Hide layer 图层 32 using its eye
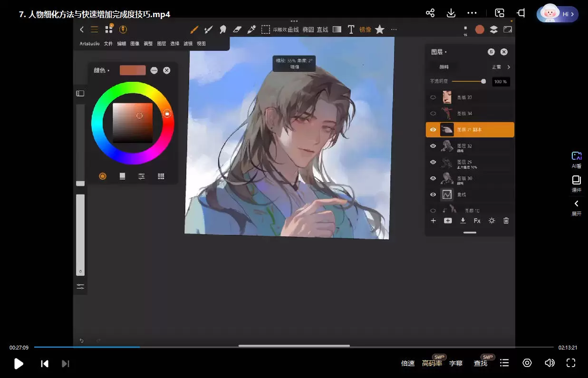The image size is (588, 378). (433, 146)
